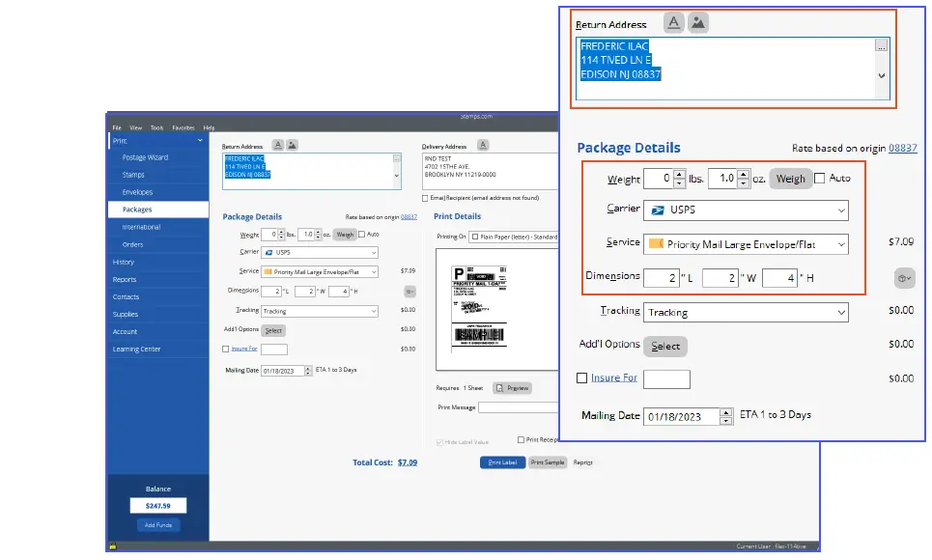Open the Service dropdown in the main window

[320, 271]
